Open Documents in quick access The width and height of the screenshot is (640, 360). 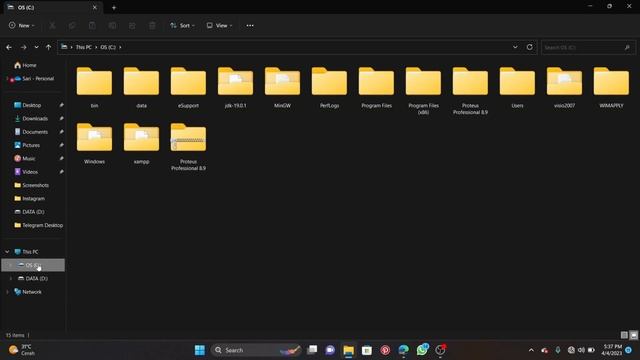tap(31, 132)
